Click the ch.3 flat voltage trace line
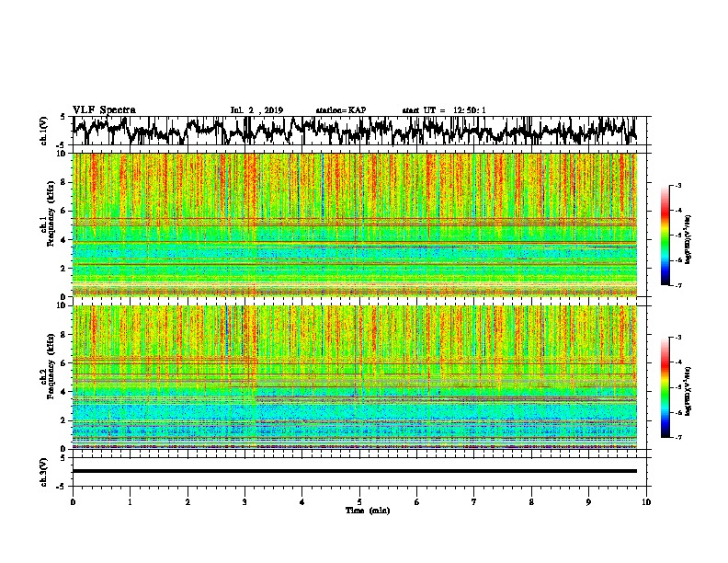Screen dimensions: 728x563 coord(355,471)
